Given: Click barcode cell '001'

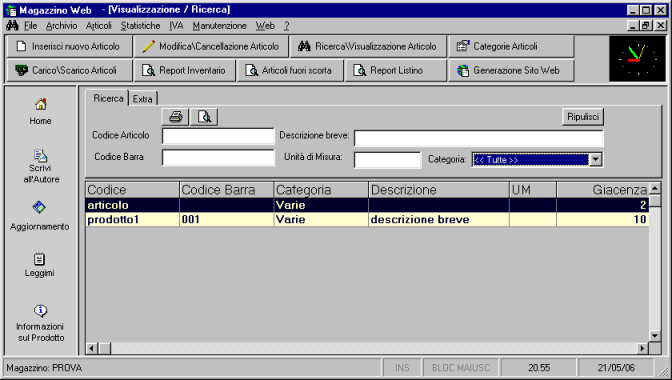Looking at the screenshot, I should pos(226,219).
